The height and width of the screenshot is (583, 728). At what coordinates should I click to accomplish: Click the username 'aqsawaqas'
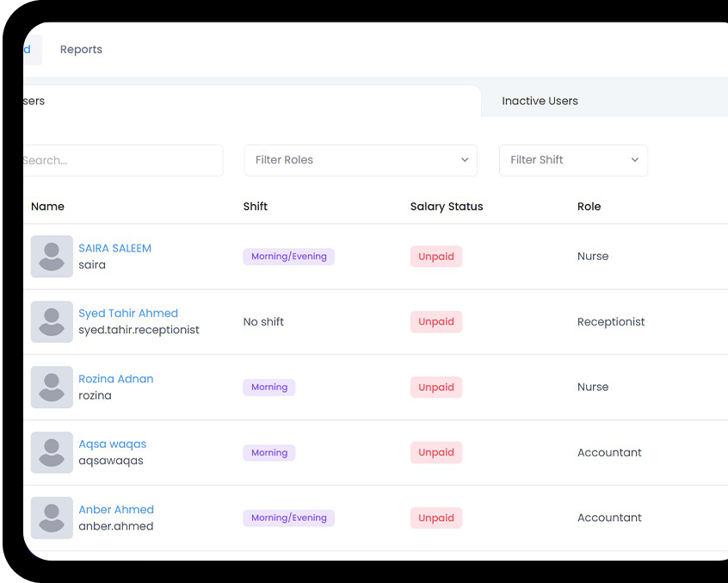click(111, 461)
